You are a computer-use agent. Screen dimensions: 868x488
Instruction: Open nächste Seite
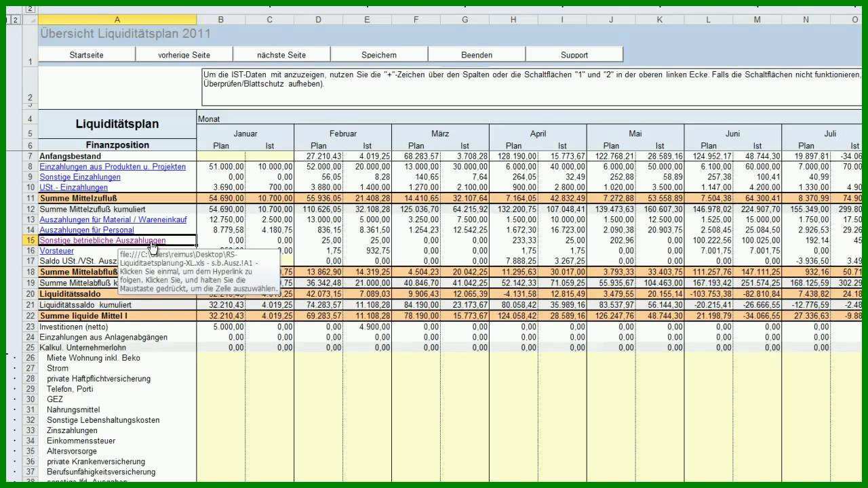click(x=281, y=55)
